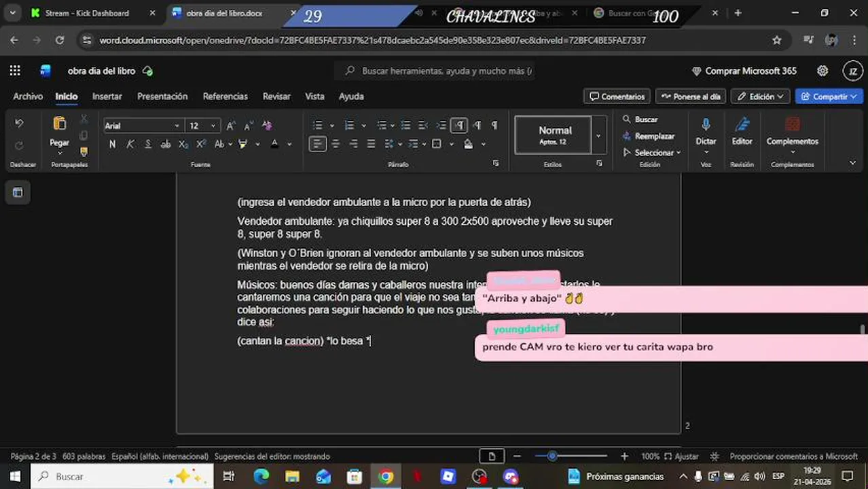This screenshot has height=489, width=868.
Task: Click Comprar Microsoft 365
Action: [x=744, y=71]
